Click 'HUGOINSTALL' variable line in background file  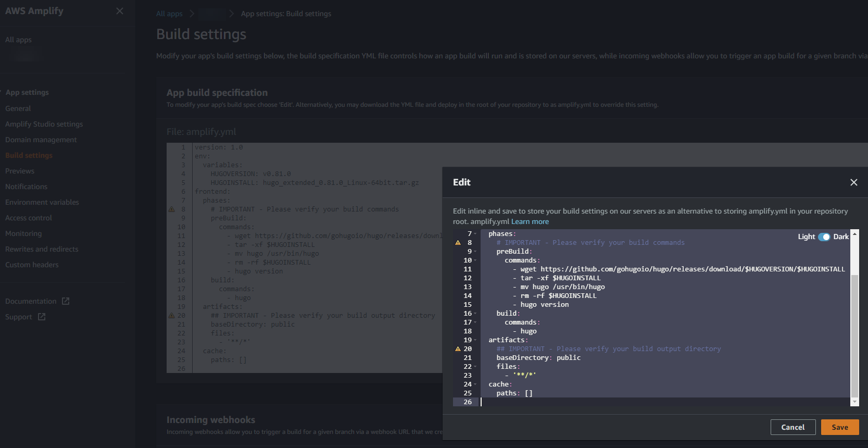pos(315,183)
